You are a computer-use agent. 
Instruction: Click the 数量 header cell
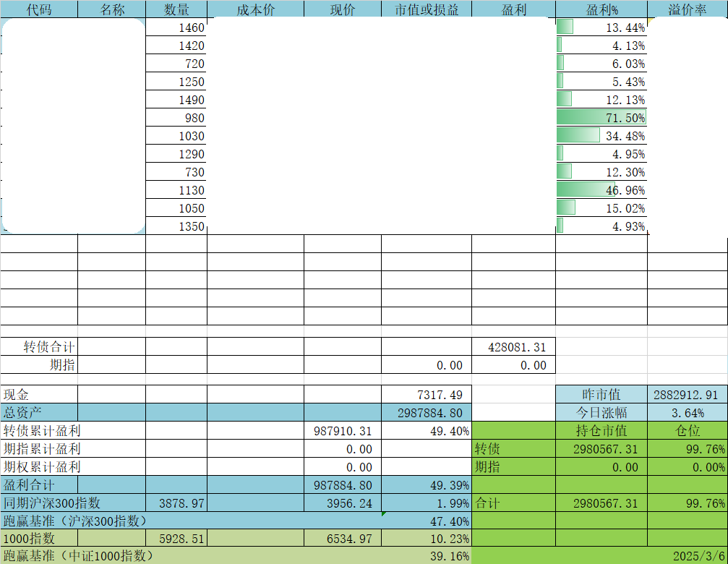pos(176,9)
